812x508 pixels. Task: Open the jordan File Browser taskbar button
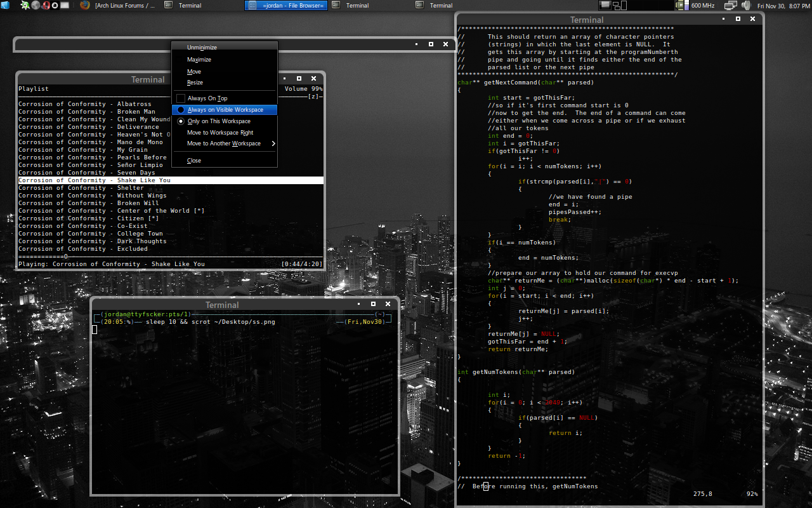coord(286,5)
